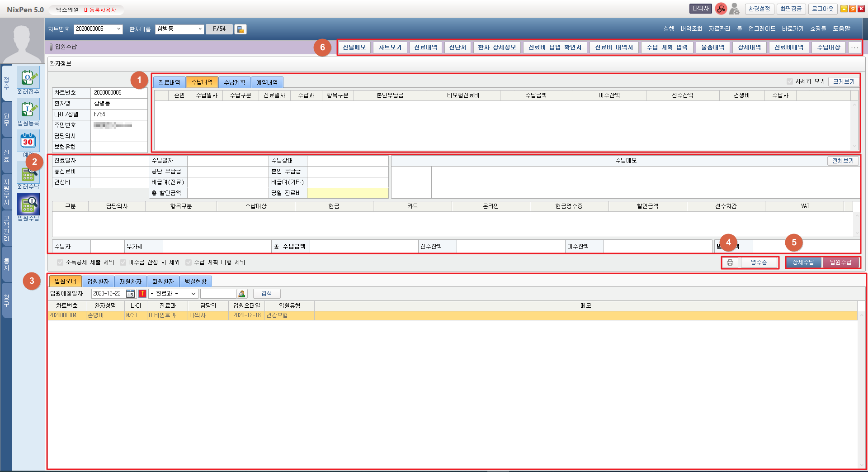Image resolution: width=868 pixels, height=472 pixels.
Task: Toggle the 미수금 산정 시 제외 checkbox
Action: coord(123,262)
